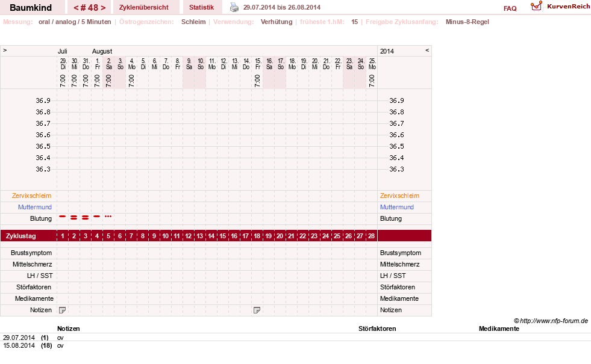Click 'oral / analog / 5 Minuten' measurement value
This screenshot has width=591, height=364.
(75, 22)
